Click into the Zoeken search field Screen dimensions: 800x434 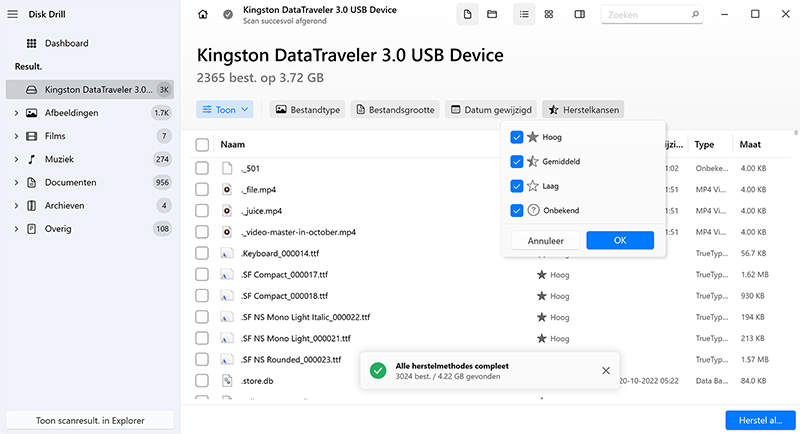(649, 16)
